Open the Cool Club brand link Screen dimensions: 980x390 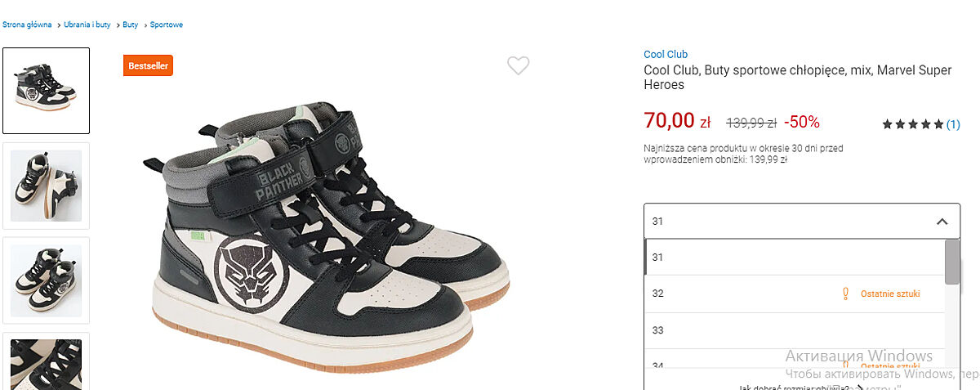tap(666, 55)
